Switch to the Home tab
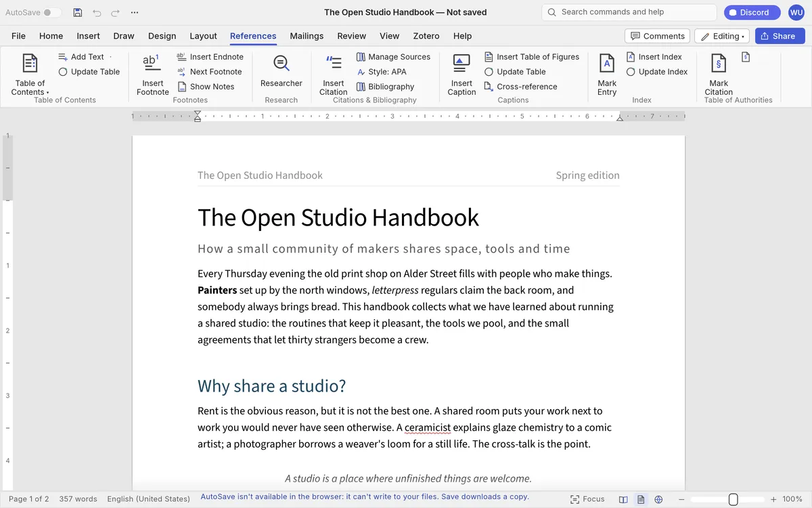This screenshot has height=508, width=812. click(x=51, y=36)
